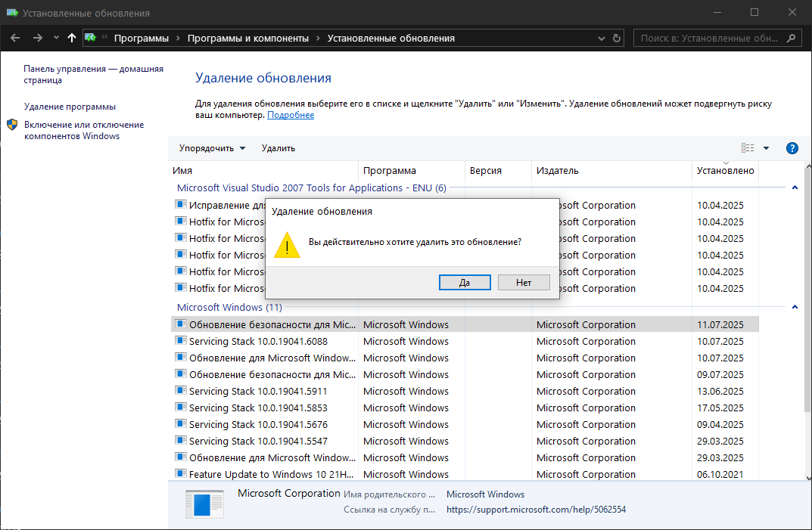The height and width of the screenshot is (530, 812).
Task: Expand the address bar history dropdown
Action: tap(601, 39)
